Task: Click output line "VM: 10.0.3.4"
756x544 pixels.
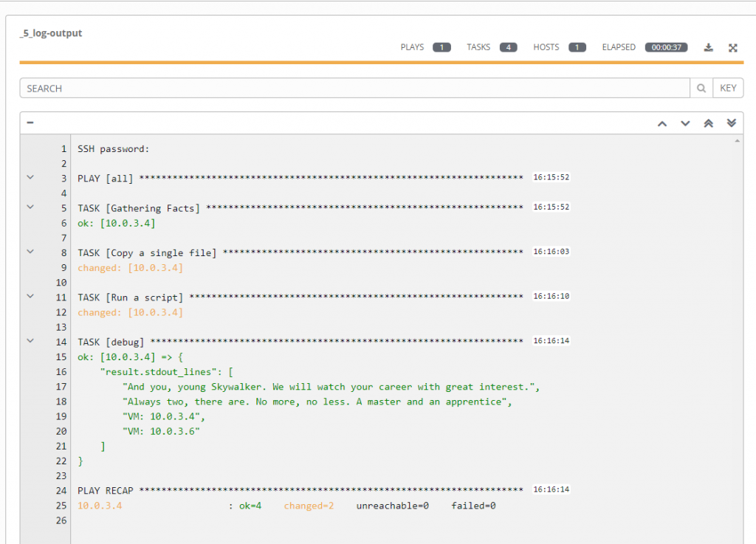Action: coord(164,416)
